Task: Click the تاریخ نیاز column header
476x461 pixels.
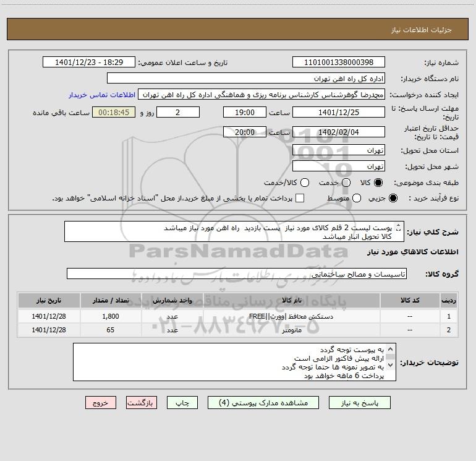Action: (49, 300)
